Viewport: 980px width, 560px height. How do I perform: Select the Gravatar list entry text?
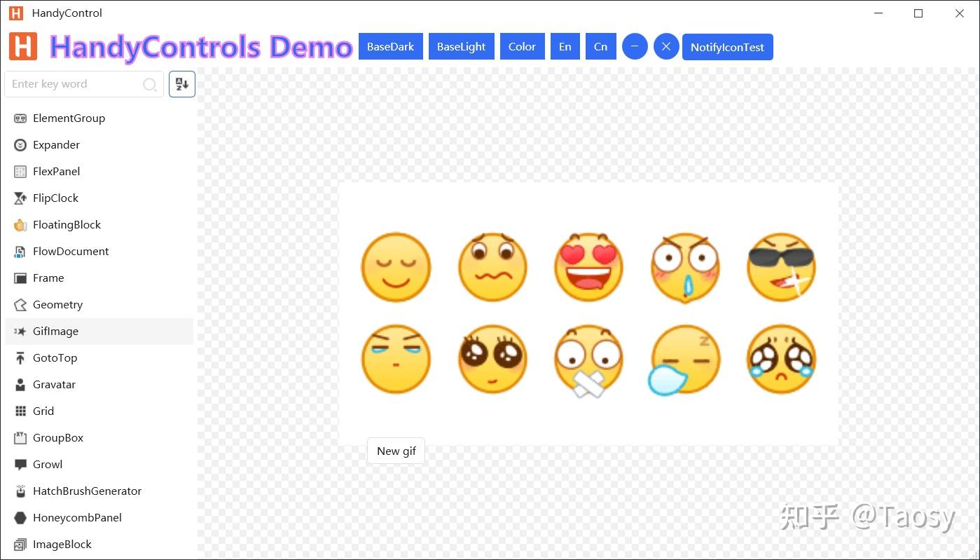(x=54, y=385)
